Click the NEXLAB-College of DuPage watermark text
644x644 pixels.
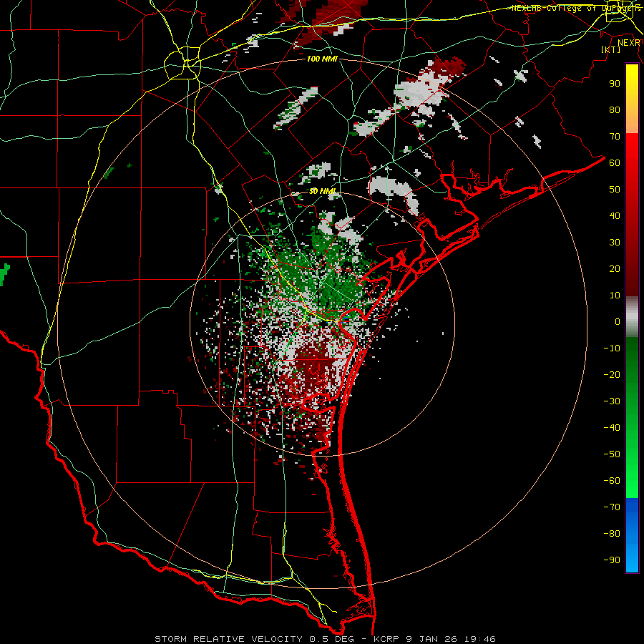[x=575, y=8]
